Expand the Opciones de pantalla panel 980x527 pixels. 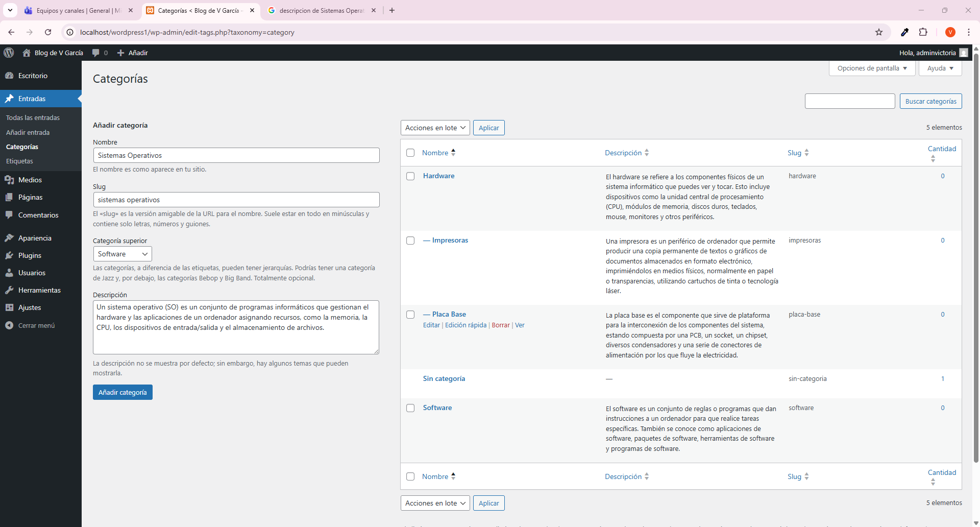(872, 68)
